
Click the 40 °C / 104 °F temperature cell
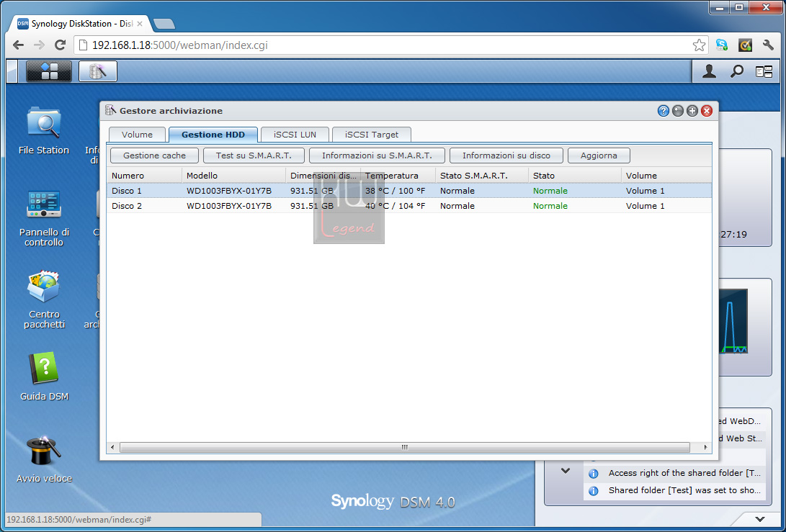click(395, 206)
